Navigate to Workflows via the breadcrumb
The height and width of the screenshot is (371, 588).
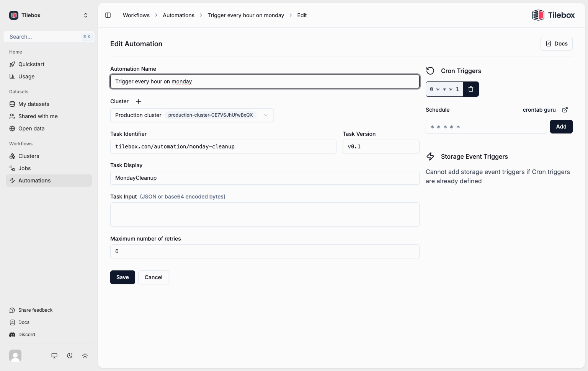coord(136,15)
